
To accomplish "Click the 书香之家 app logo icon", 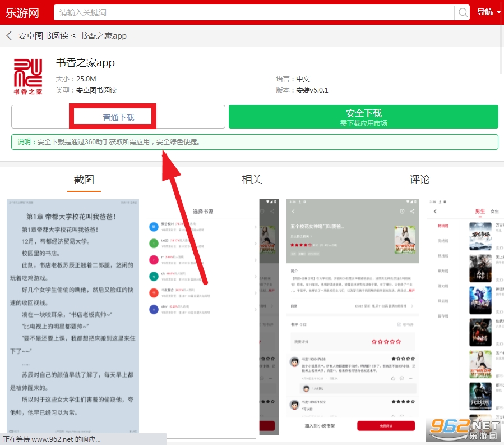I will point(28,76).
